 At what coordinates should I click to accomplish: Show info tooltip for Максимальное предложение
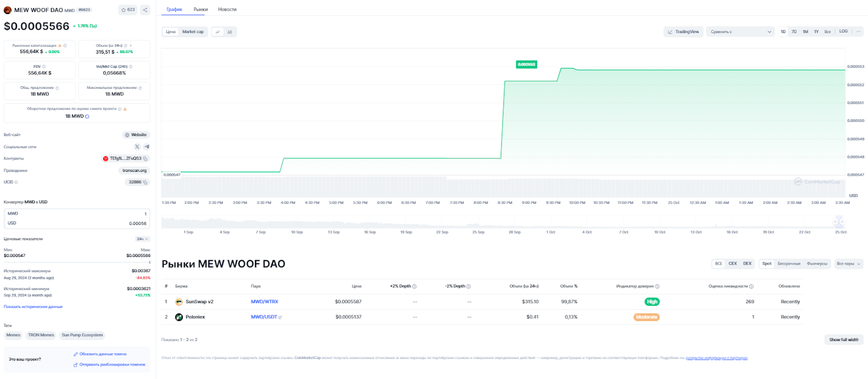[x=140, y=88]
